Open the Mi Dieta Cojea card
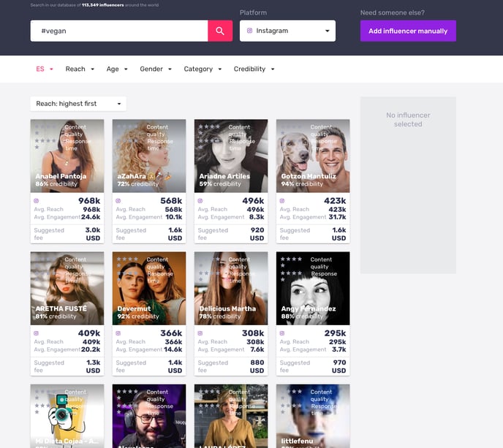 pos(67,416)
